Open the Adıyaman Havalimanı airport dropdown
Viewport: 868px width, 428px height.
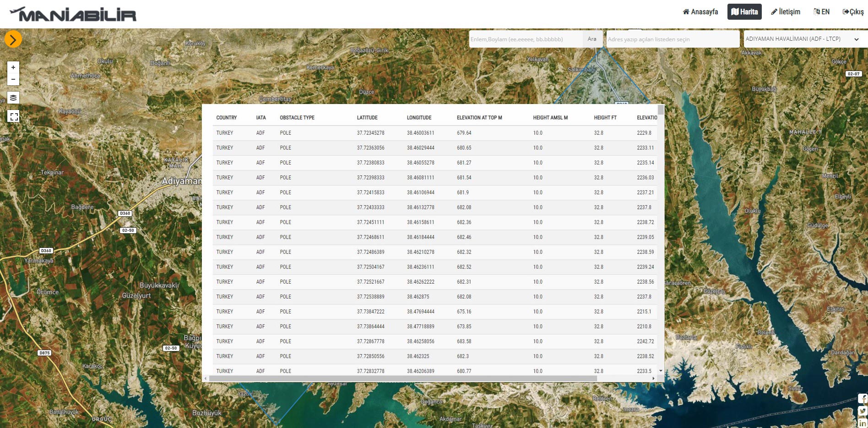coord(802,39)
